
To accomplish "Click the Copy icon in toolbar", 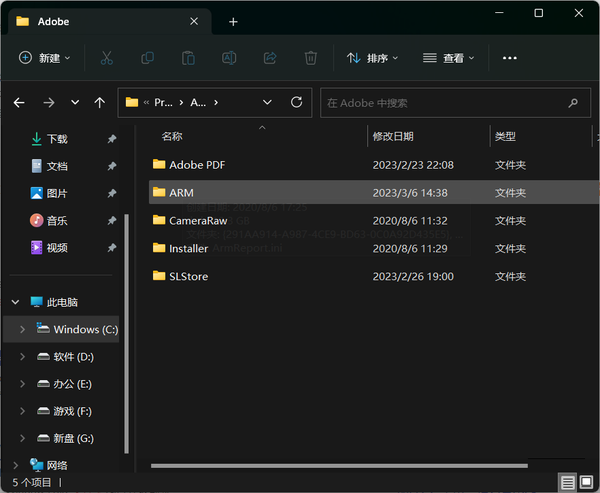I will pos(148,58).
